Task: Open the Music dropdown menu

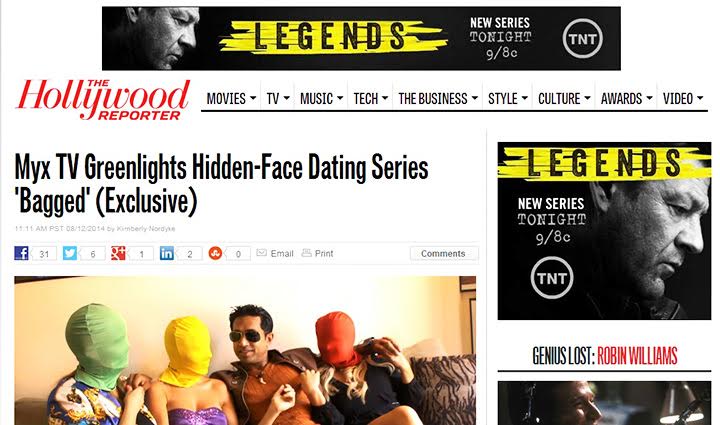Action: coord(321,98)
